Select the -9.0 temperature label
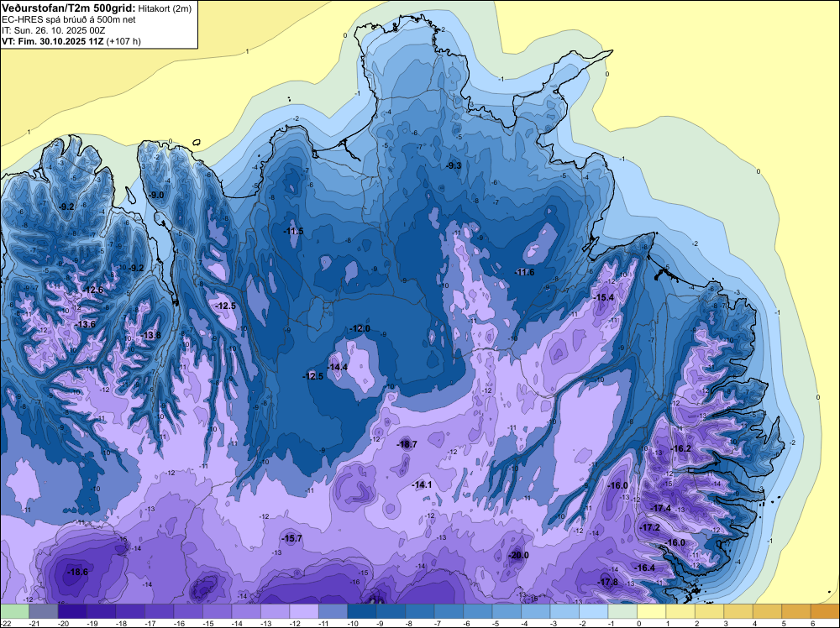Screen dimensions: 840x628 [x=156, y=196]
